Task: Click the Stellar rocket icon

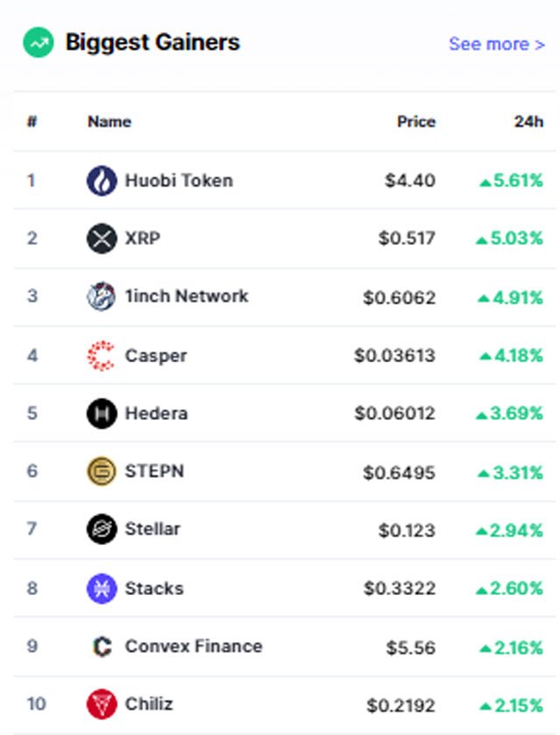Action: [101, 529]
